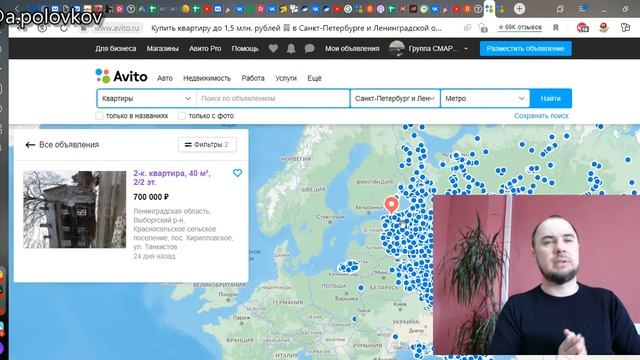
Task: Open messages chat bubble in Avito header
Action: tap(309, 48)
